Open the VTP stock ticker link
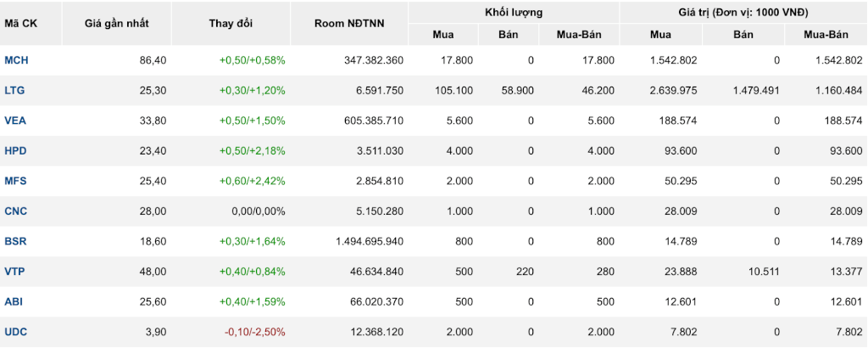The width and height of the screenshot is (868, 348). coord(14,272)
